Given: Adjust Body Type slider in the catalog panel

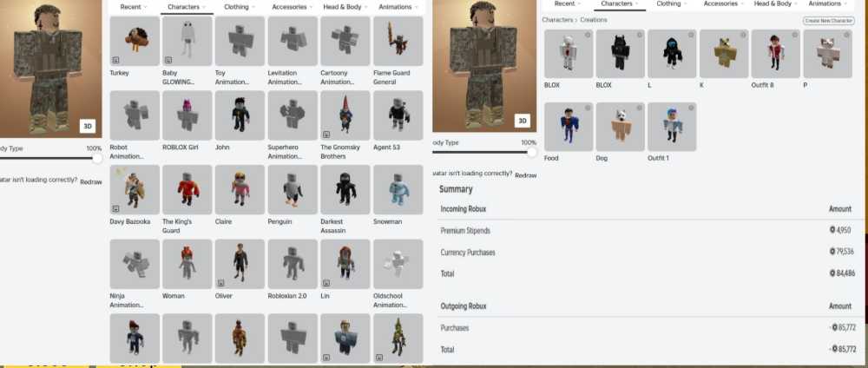Looking at the screenshot, I should (97, 158).
